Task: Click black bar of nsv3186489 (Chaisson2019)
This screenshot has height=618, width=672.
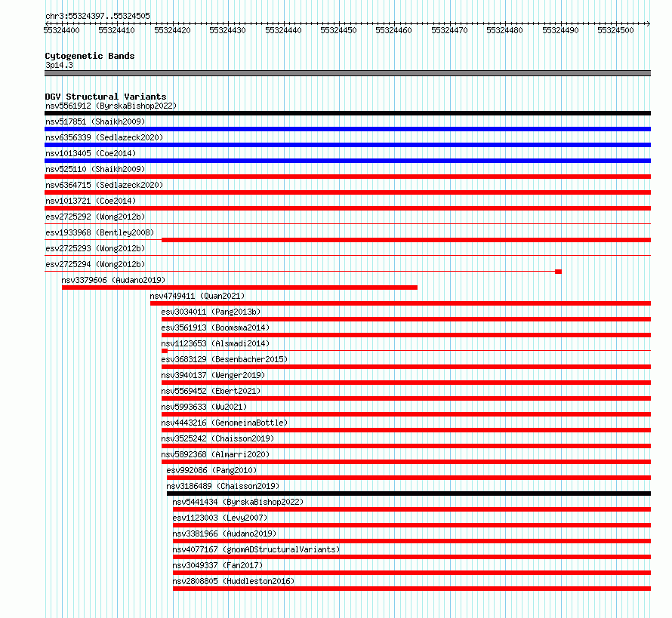Action: 408,493
